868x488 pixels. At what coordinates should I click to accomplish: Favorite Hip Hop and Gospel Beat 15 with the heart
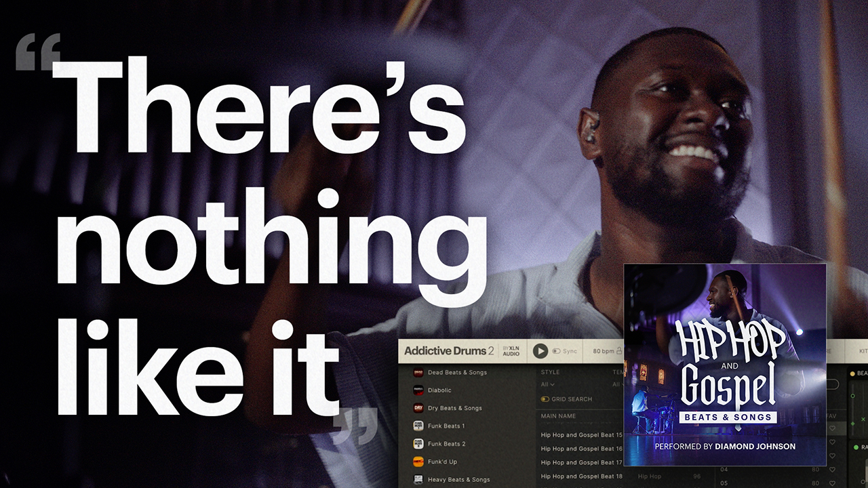click(832, 428)
